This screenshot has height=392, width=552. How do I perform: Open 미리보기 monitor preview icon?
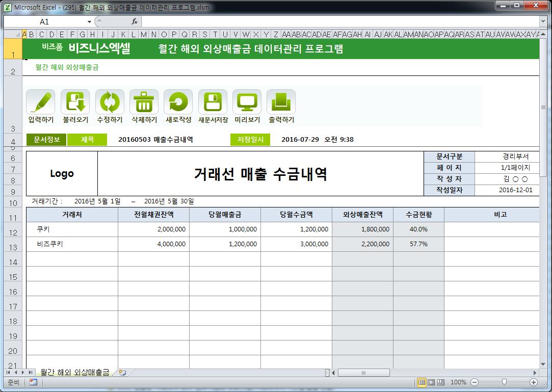[x=247, y=102]
